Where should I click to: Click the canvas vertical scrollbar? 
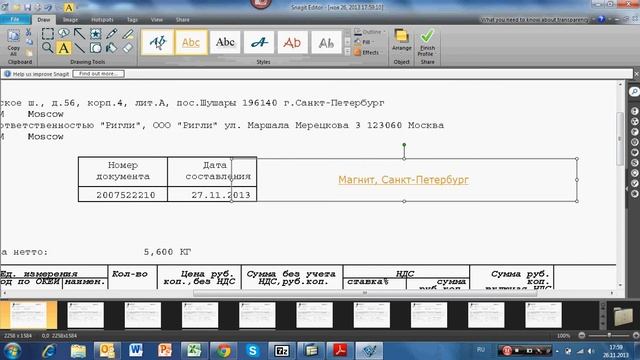pos(620,139)
